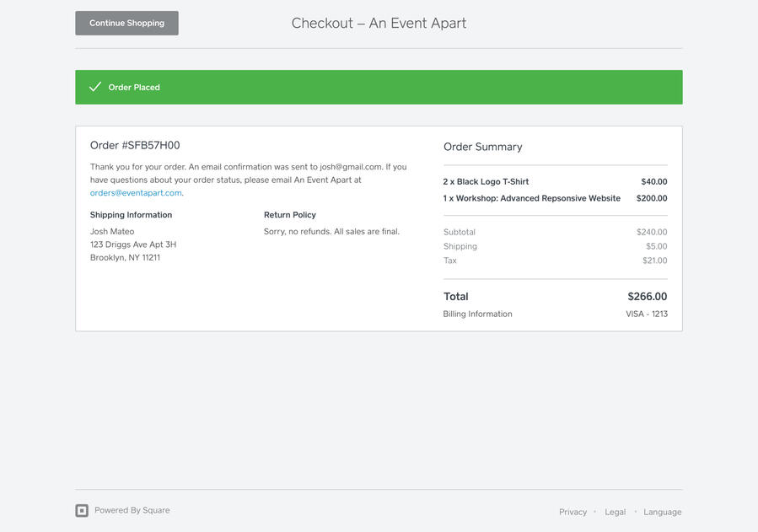Click the Continue Shopping button
The image size is (758, 532).
pos(126,23)
